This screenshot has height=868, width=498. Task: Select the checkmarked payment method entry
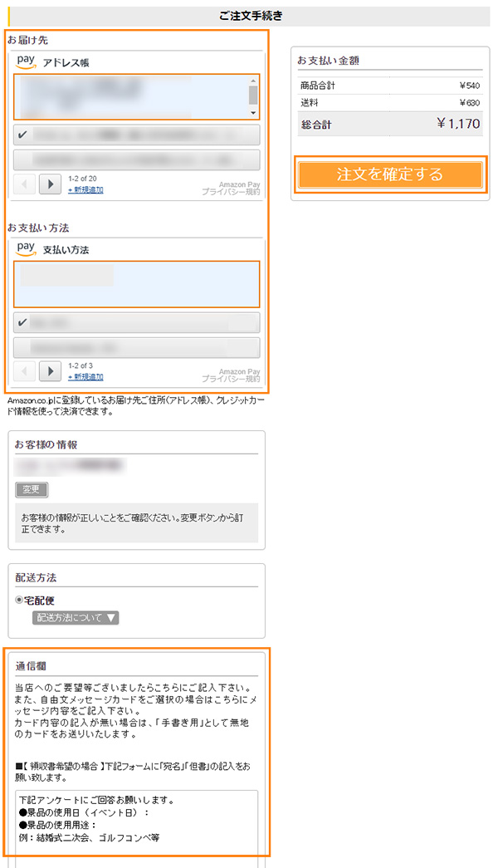[x=137, y=323]
